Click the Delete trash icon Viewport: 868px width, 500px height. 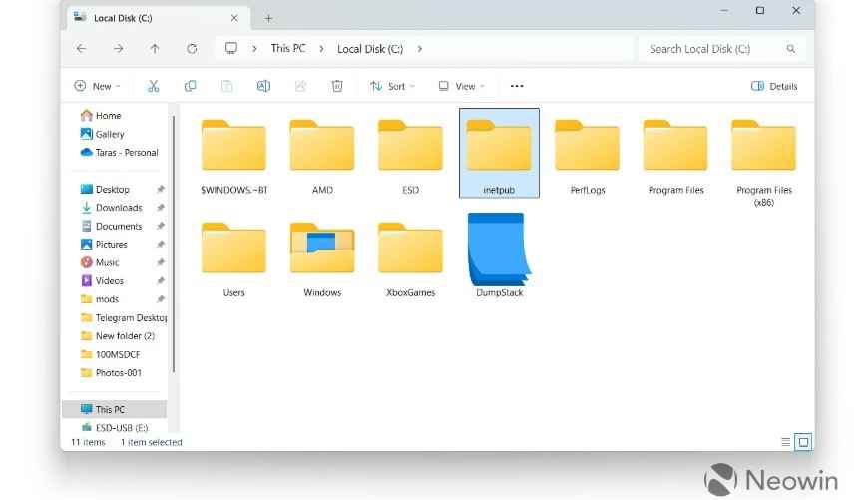(x=337, y=86)
